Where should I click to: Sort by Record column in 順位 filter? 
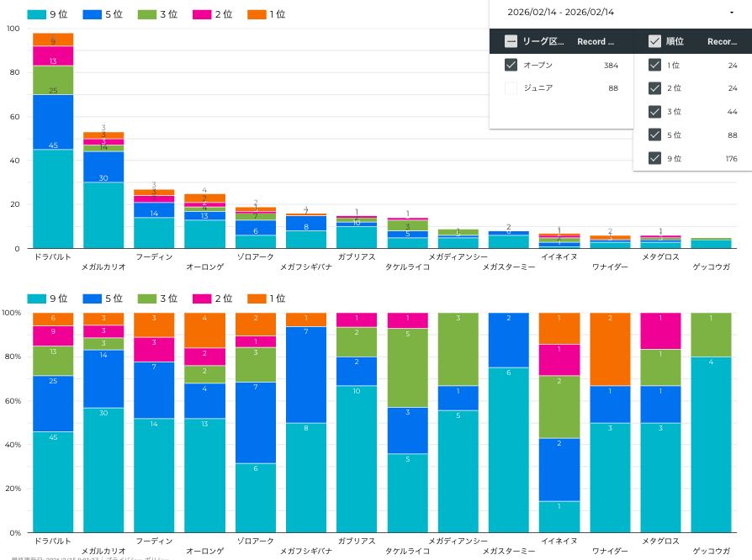723,41
